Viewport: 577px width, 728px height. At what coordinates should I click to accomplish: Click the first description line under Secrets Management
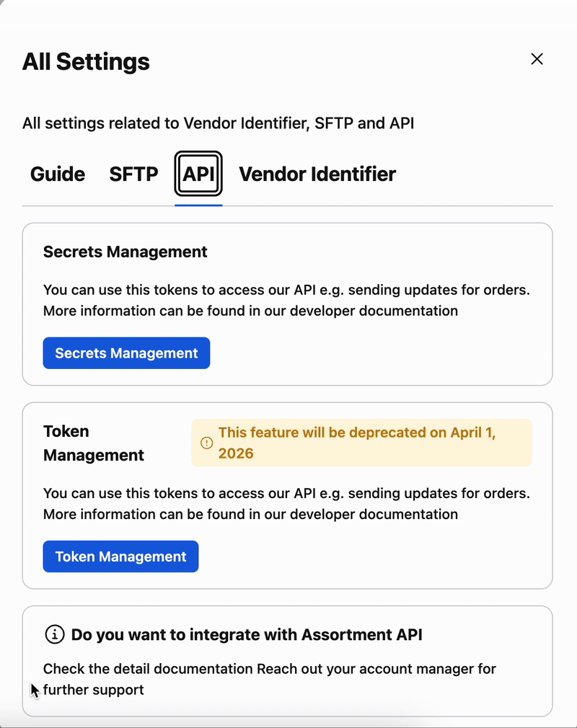[x=286, y=290]
